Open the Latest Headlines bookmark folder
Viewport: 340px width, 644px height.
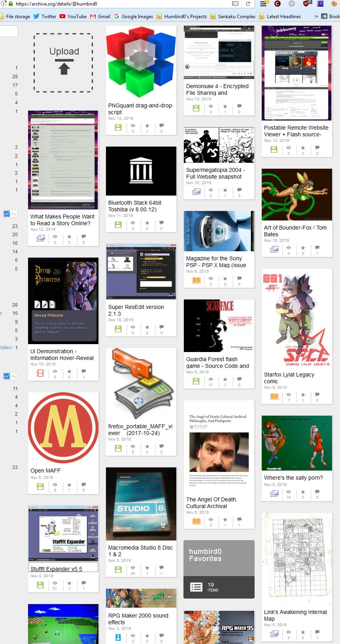tap(280, 17)
